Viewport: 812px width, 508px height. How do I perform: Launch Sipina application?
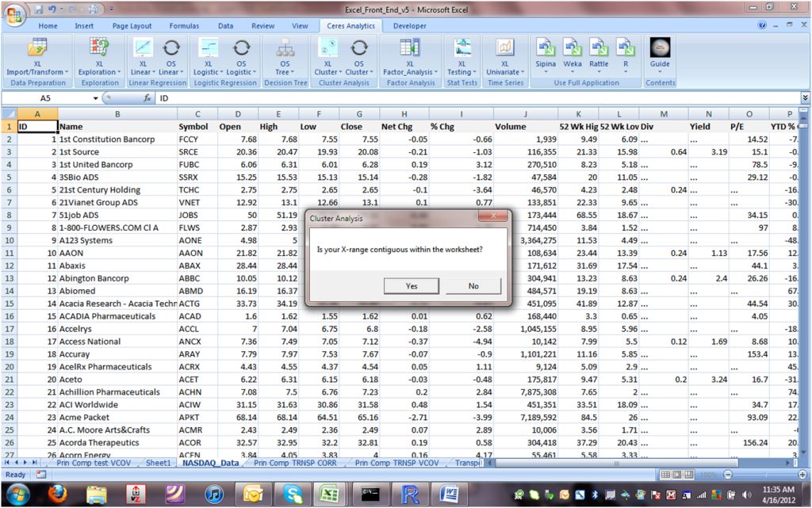click(x=546, y=55)
